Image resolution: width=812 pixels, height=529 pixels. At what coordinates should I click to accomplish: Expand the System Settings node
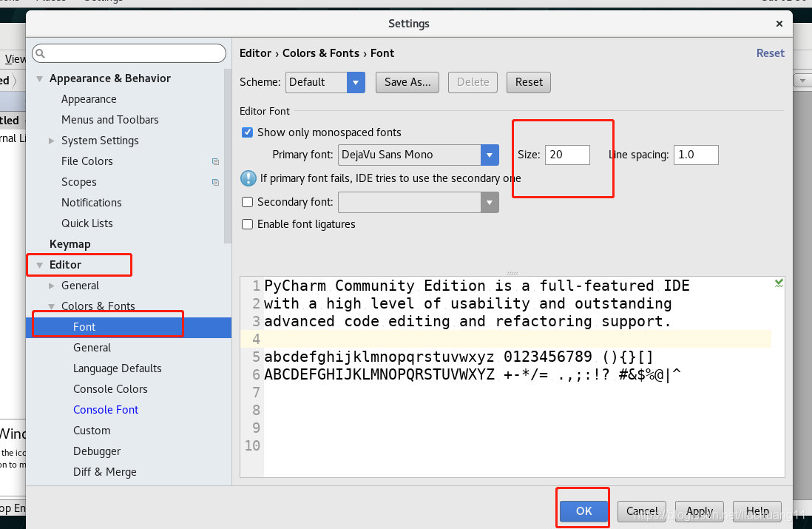51,141
